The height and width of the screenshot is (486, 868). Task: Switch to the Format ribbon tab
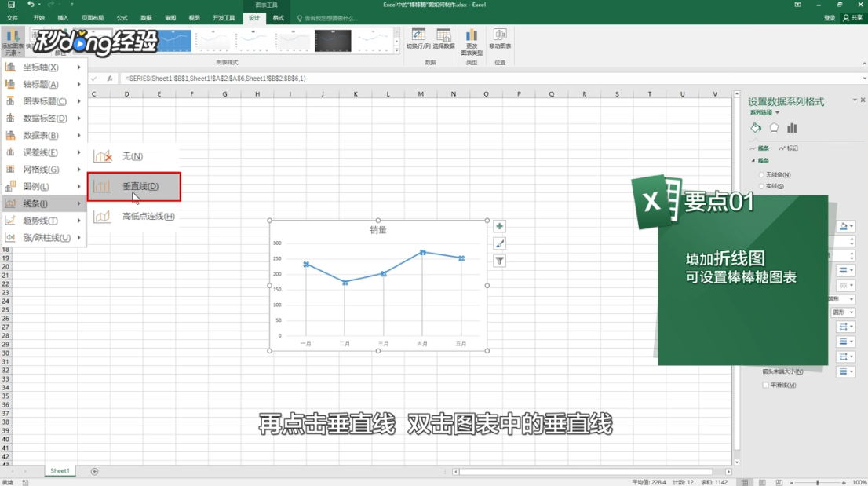coord(278,18)
